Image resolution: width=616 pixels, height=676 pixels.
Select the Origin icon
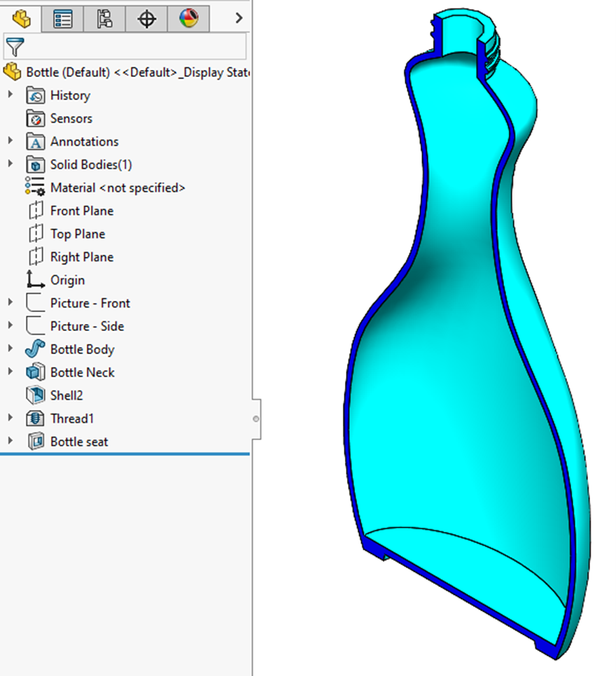pyautogui.click(x=35, y=280)
